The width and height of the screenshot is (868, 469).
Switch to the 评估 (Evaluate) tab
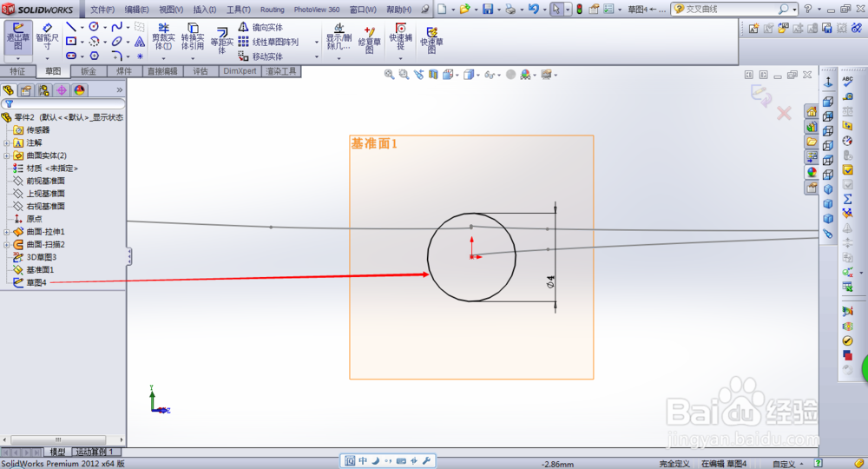coord(200,71)
